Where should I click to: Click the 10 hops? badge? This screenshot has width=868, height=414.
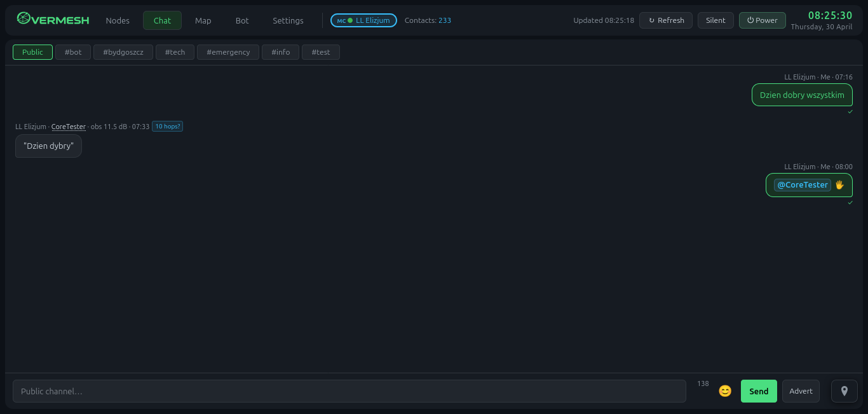coord(167,127)
